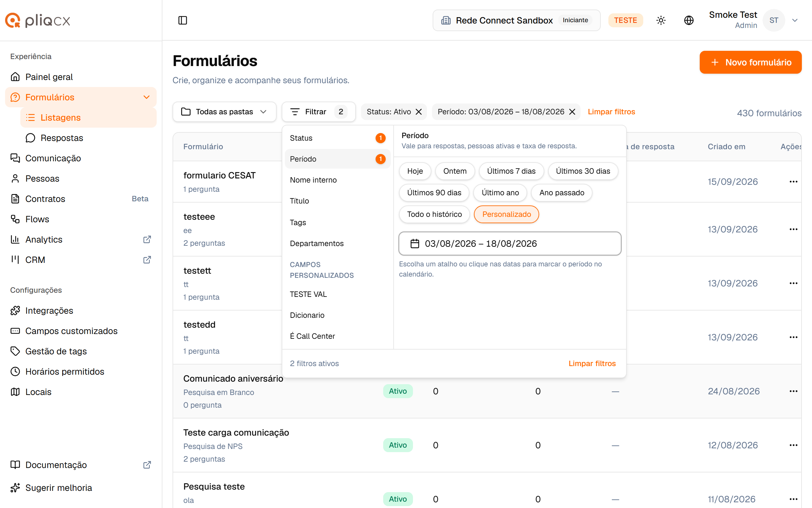
Task: Click the custom date range input field
Action: 510,244
